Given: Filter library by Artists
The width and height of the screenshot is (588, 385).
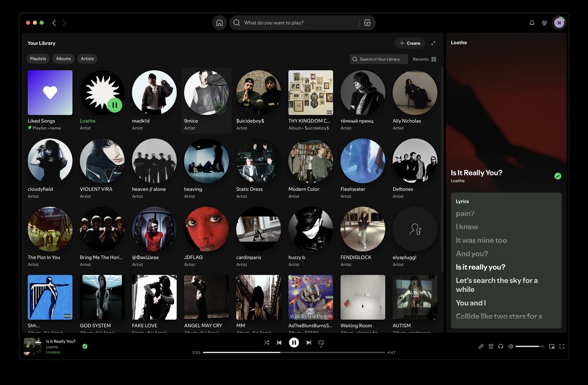Looking at the screenshot, I should (87, 59).
